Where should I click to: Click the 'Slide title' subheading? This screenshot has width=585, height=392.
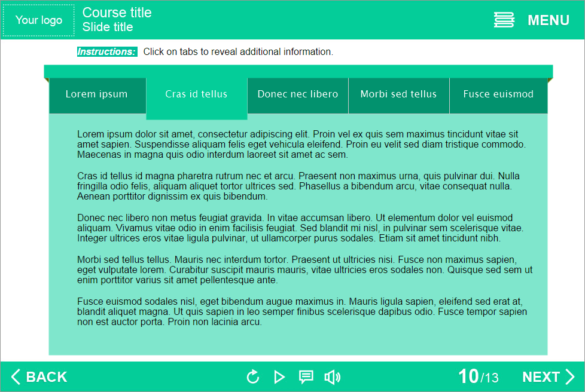(x=108, y=27)
